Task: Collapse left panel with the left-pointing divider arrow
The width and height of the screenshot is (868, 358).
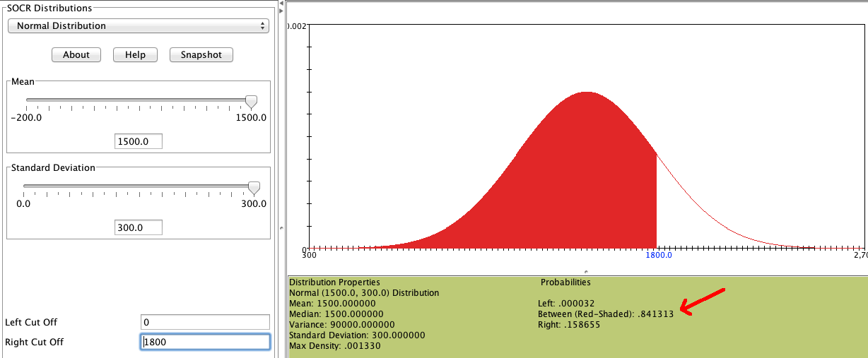Action: (281, 4)
